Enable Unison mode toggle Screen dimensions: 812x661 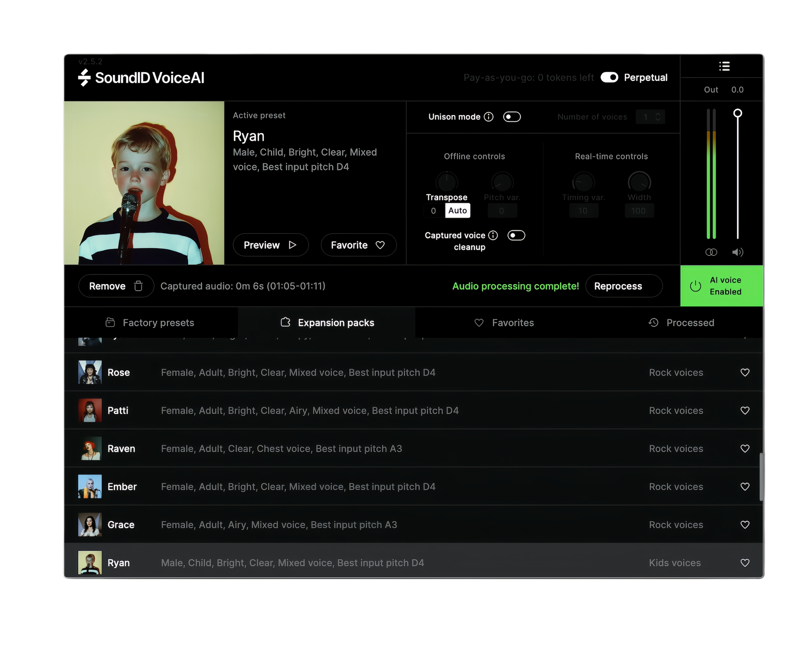(512, 117)
